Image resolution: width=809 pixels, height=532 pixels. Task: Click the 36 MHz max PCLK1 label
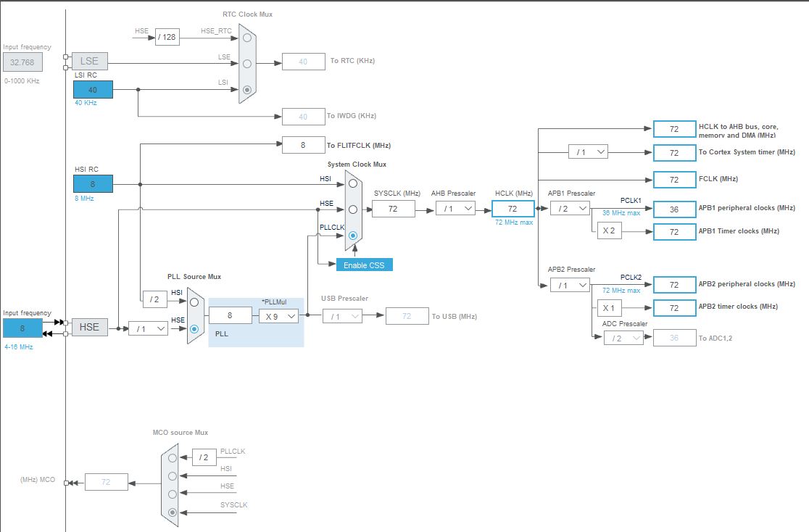(621, 213)
